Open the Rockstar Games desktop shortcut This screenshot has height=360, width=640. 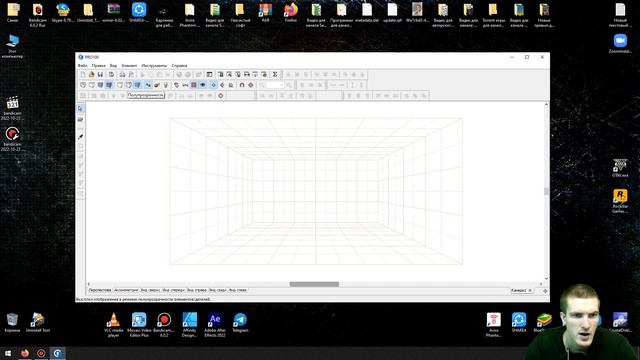coord(620,201)
